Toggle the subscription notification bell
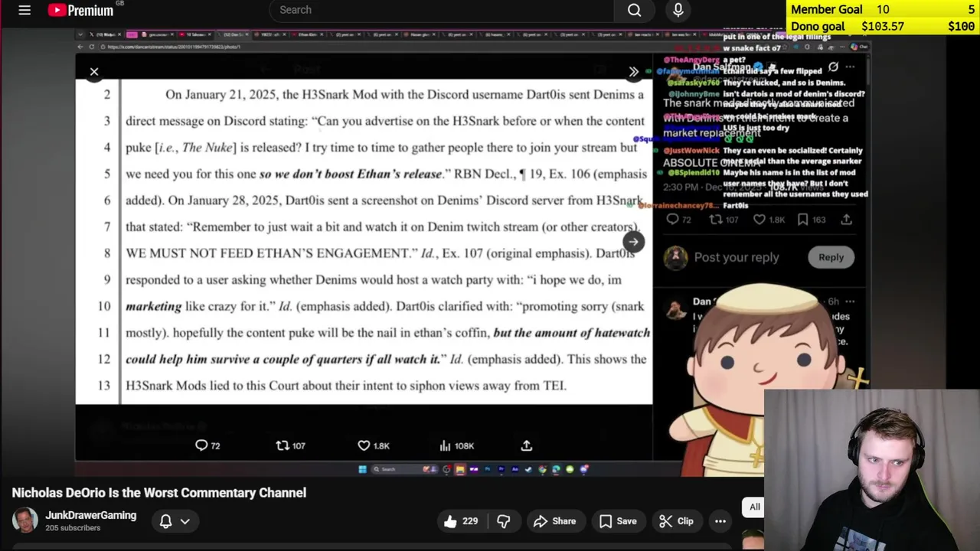This screenshot has height=551, width=980. click(165, 521)
